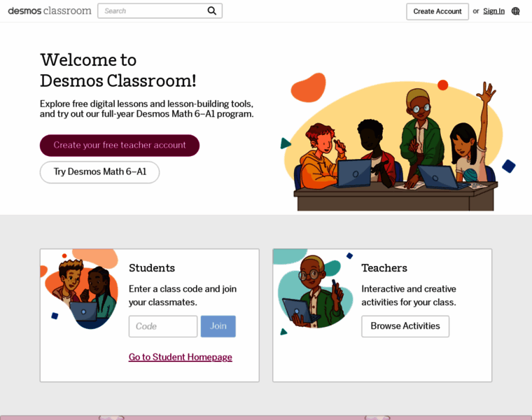Click the desmos classroom logo
Viewport: 532px width, 420px height.
coord(50,11)
